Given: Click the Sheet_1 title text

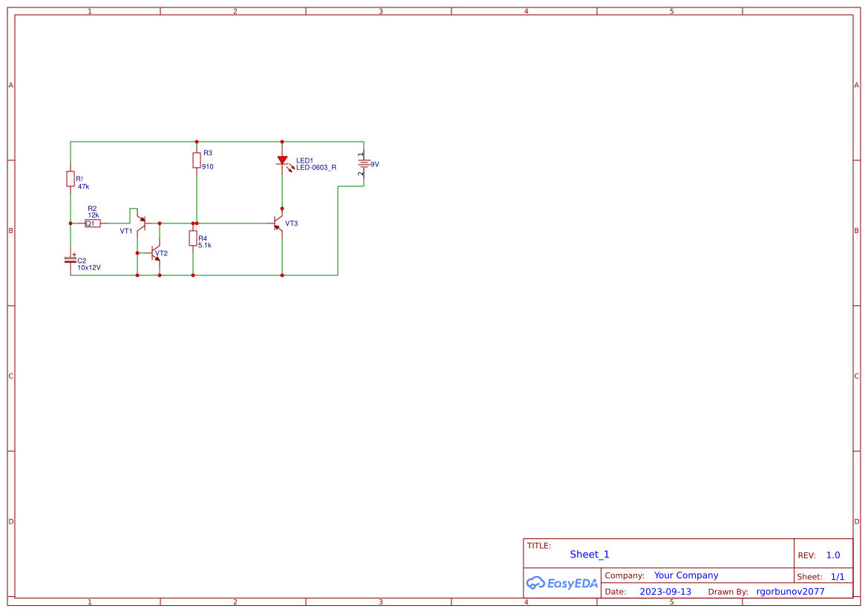Looking at the screenshot, I should pos(589,554).
